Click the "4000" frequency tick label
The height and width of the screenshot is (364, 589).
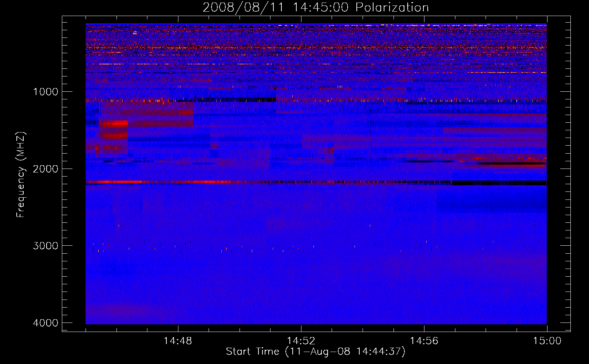tap(46, 323)
